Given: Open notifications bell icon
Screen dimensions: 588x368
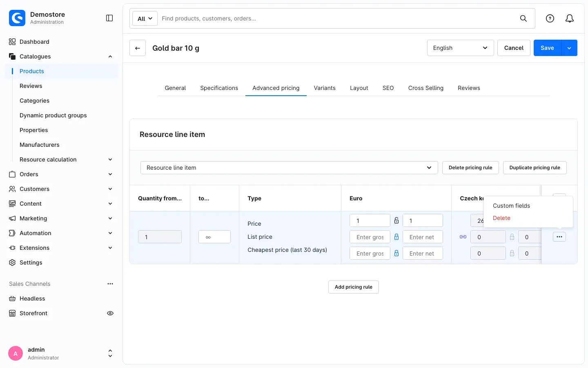Looking at the screenshot, I should point(570,18).
